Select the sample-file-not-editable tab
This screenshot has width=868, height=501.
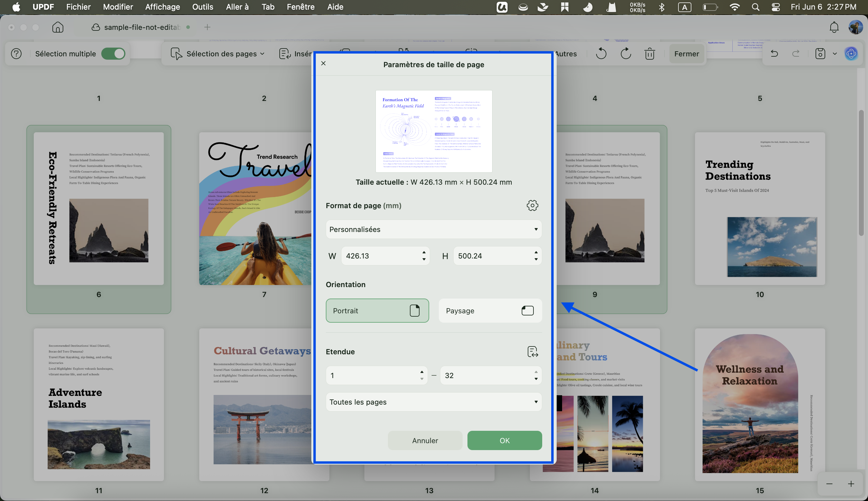[141, 27]
